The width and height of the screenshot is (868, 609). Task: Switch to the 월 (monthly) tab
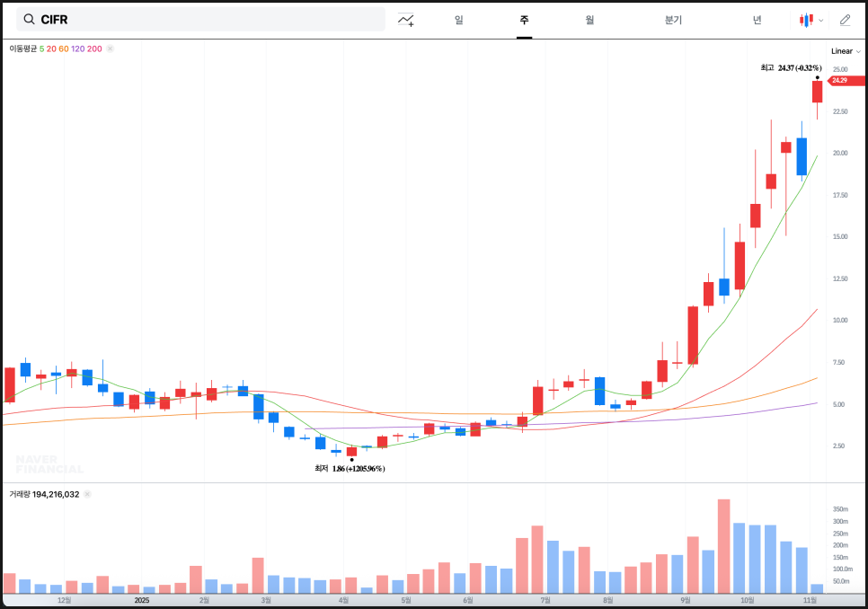coord(589,20)
